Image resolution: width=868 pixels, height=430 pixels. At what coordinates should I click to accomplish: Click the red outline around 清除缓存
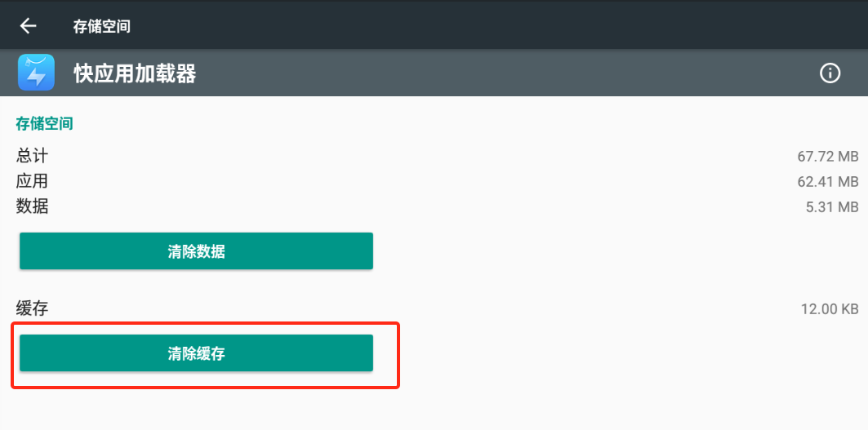(x=398, y=356)
